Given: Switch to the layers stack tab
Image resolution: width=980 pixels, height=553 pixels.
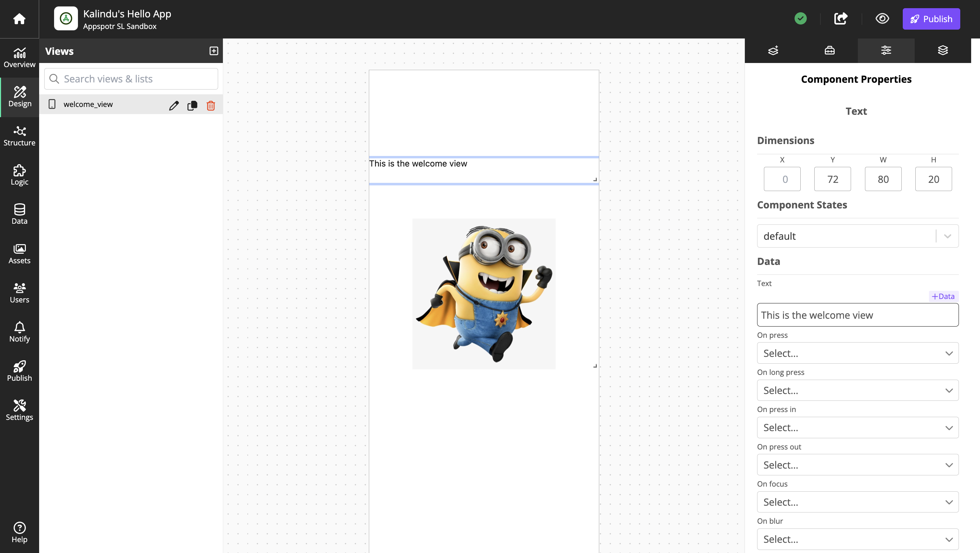Looking at the screenshot, I should [943, 51].
